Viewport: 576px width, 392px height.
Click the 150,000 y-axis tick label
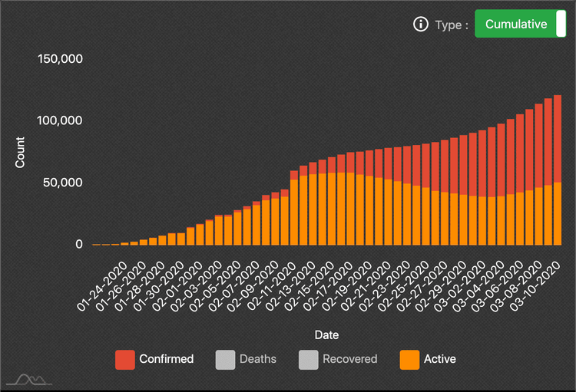coord(59,59)
